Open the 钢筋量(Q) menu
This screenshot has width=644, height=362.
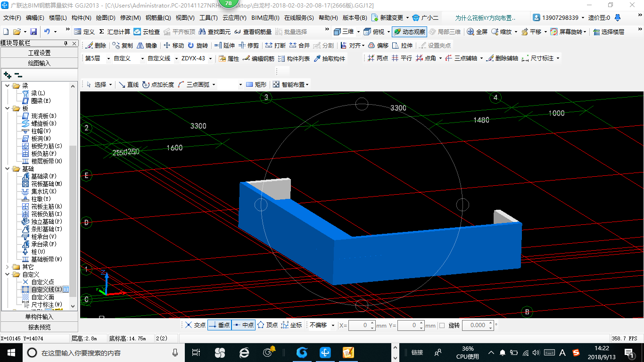pos(158,18)
